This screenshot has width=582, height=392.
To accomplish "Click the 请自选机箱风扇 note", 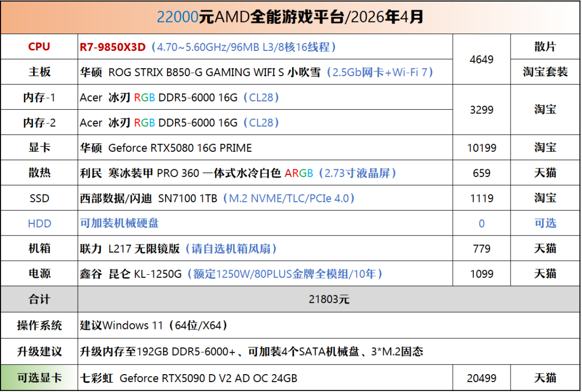I will coord(231,249).
